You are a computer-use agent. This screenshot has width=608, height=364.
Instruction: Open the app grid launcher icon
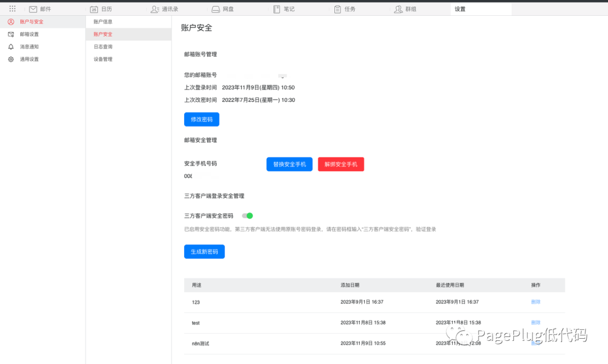pyautogui.click(x=12, y=8)
